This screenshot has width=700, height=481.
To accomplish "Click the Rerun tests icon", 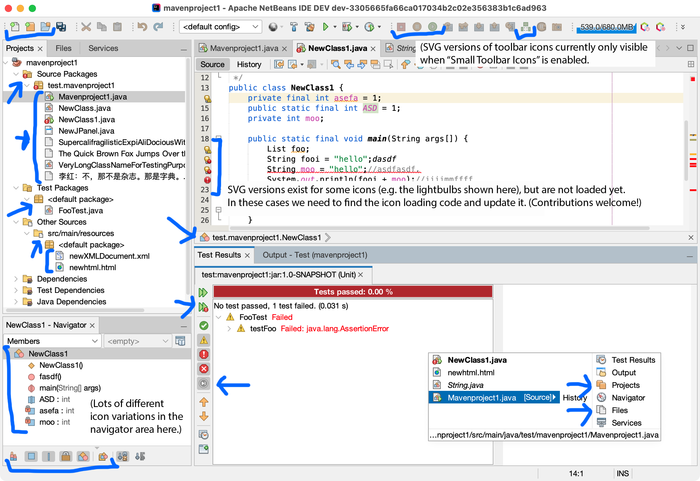I will click(x=204, y=292).
